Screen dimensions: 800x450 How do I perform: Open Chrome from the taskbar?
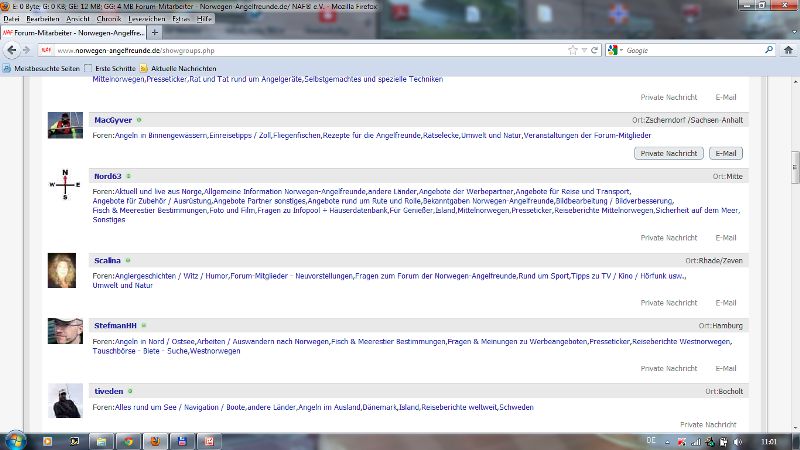(128, 439)
